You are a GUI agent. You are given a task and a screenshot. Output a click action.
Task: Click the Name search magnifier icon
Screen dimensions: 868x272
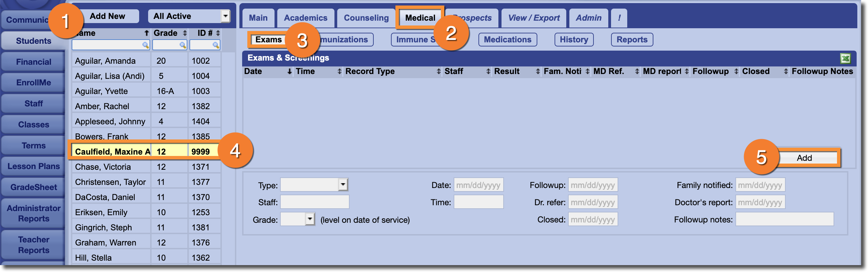click(x=145, y=45)
